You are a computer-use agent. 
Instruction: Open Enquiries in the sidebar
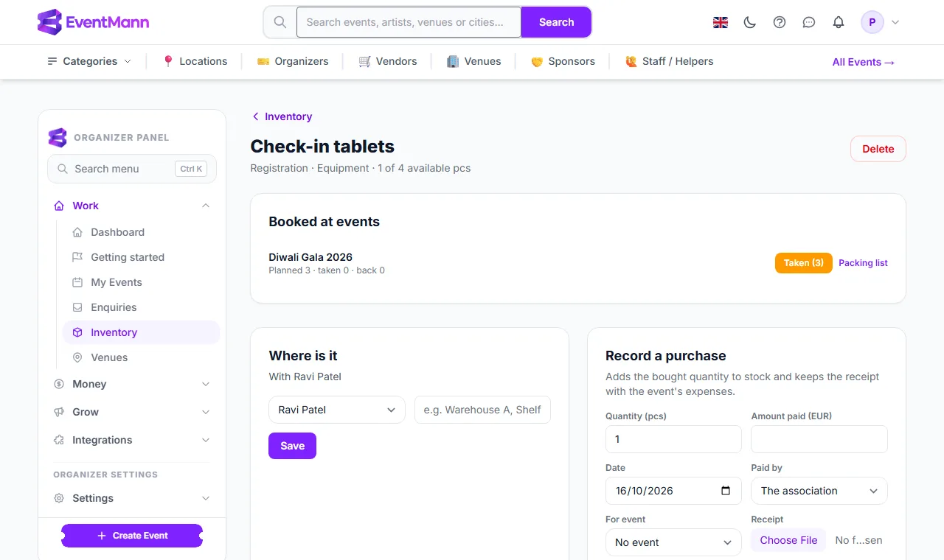coord(141,307)
